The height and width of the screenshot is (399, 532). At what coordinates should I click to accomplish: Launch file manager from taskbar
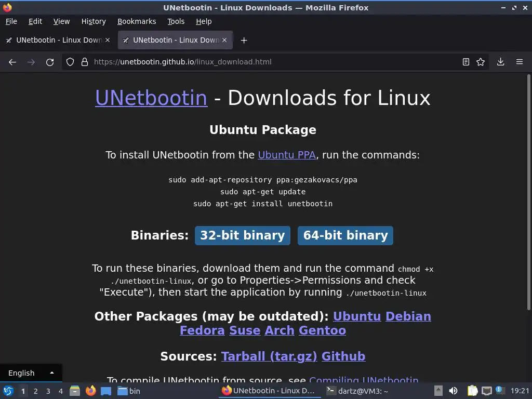(75, 391)
